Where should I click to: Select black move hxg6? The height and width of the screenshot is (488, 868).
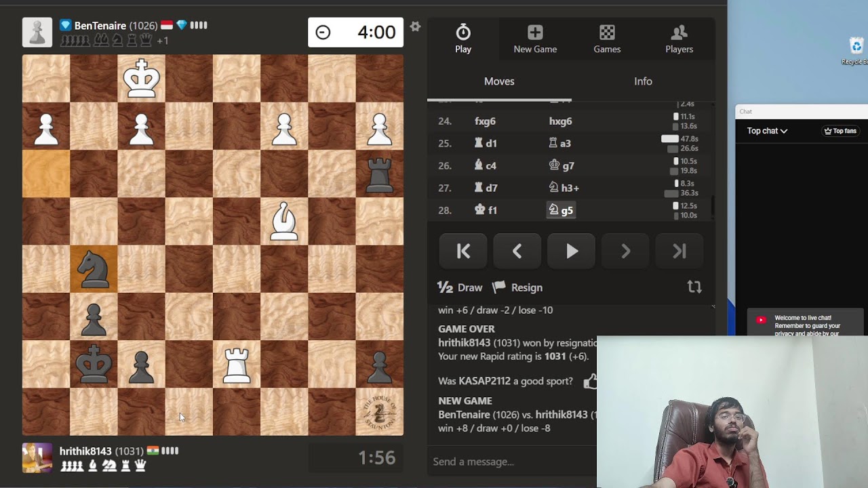(x=560, y=121)
